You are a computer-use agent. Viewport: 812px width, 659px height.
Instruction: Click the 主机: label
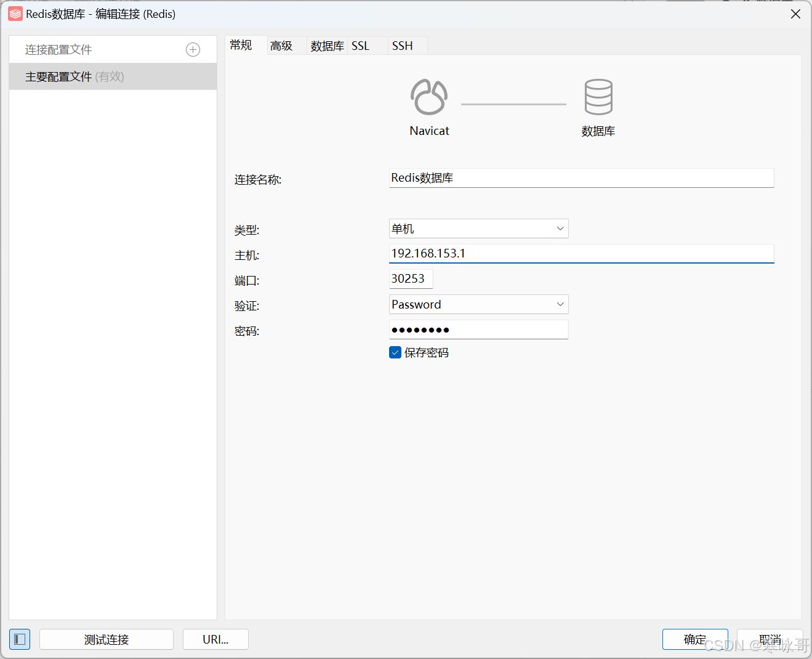click(x=247, y=255)
